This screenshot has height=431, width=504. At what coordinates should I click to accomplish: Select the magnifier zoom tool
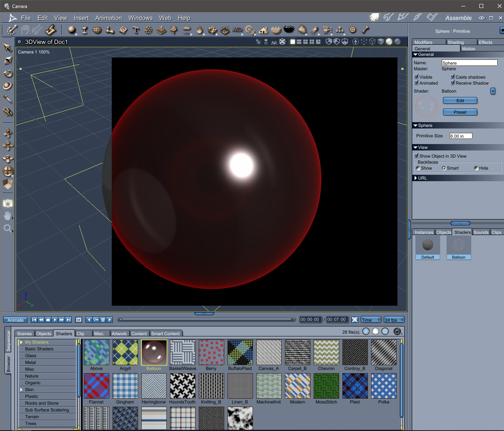7,228
